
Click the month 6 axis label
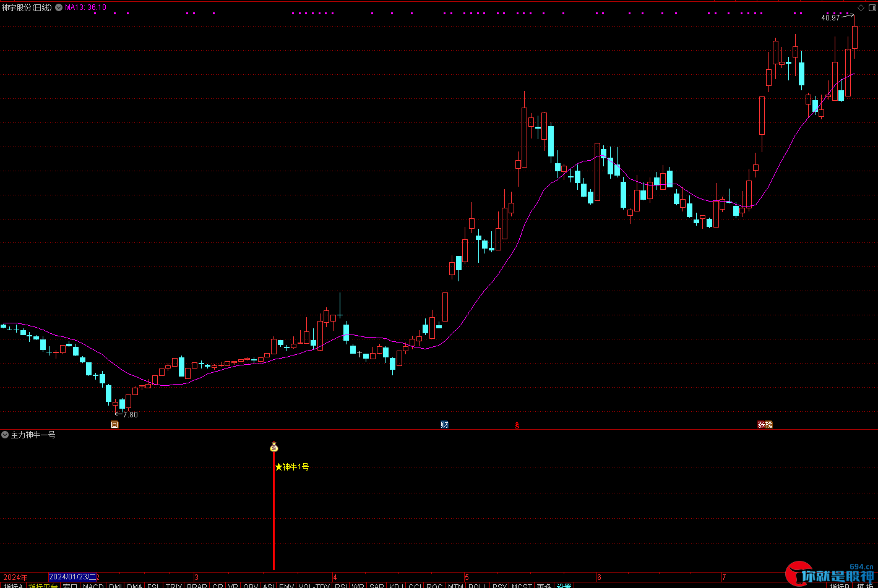pos(599,577)
